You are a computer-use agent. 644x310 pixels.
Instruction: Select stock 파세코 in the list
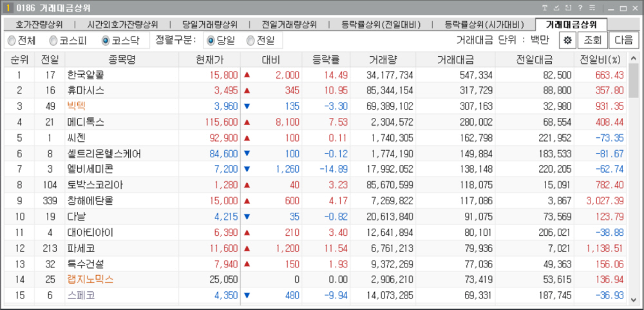pyautogui.click(x=81, y=248)
